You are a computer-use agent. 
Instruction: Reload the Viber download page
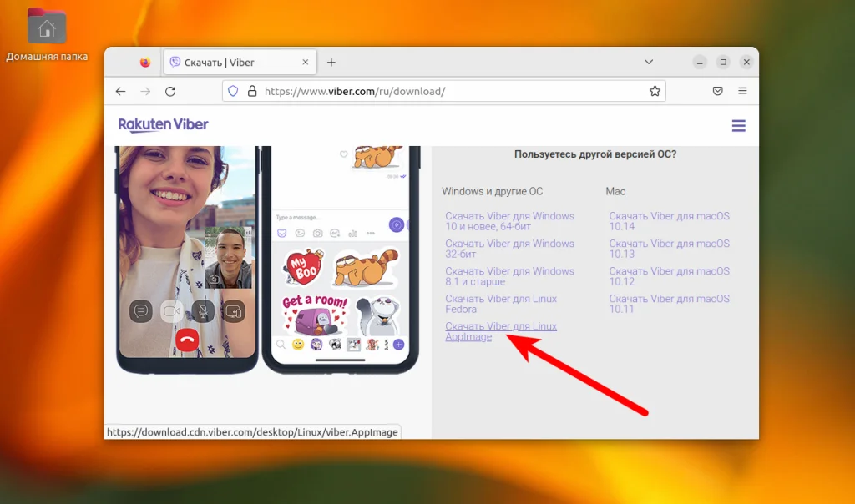pyautogui.click(x=170, y=92)
